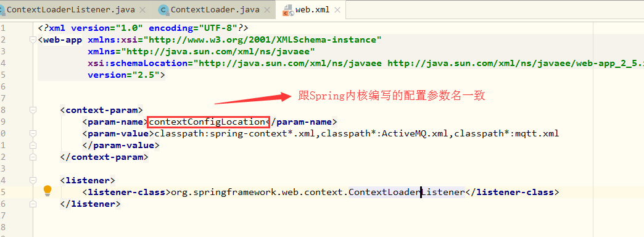
Task: Click the opening context-param tag
Action: point(101,110)
